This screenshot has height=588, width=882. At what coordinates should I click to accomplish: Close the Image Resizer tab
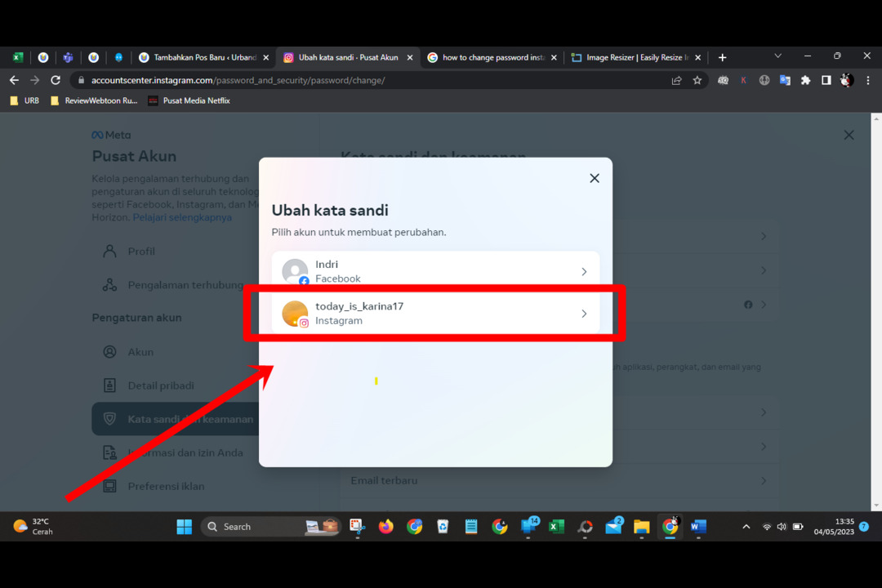point(698,57)
